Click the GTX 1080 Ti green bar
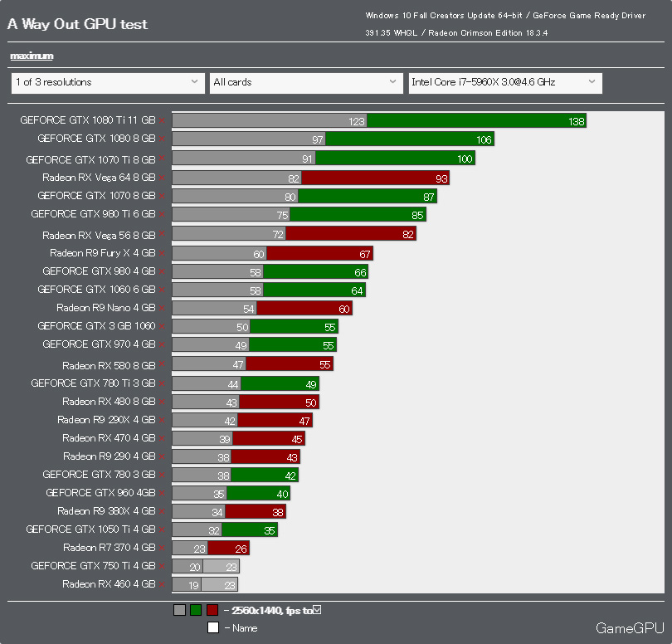672x644 pixels. pyautogui.click(x=476, y=121)
